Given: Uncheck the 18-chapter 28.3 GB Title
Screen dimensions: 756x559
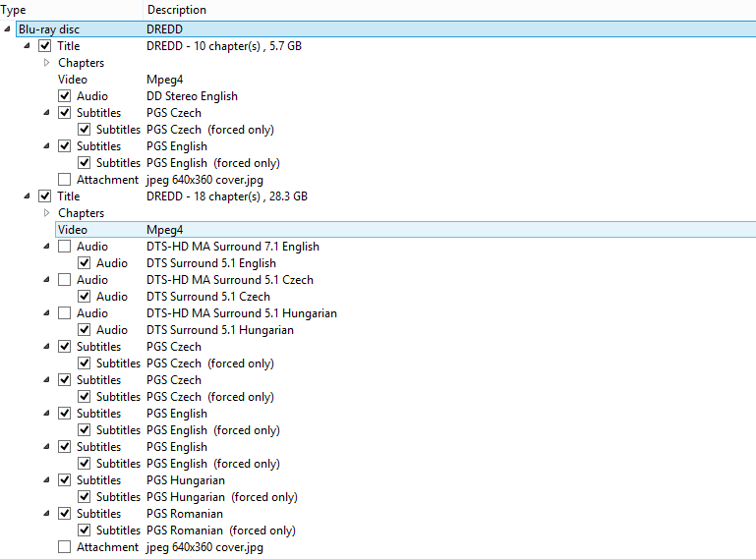Looking at the screenshot, I should 45,196.
